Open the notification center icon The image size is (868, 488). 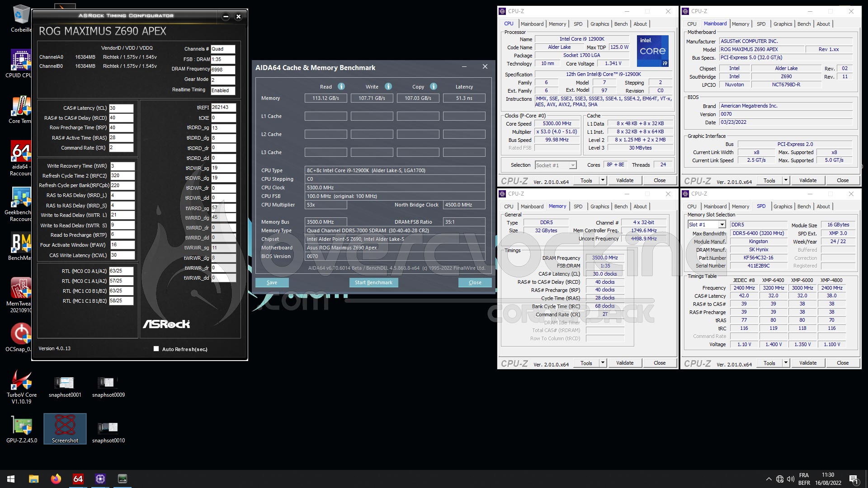coord(854,479)
